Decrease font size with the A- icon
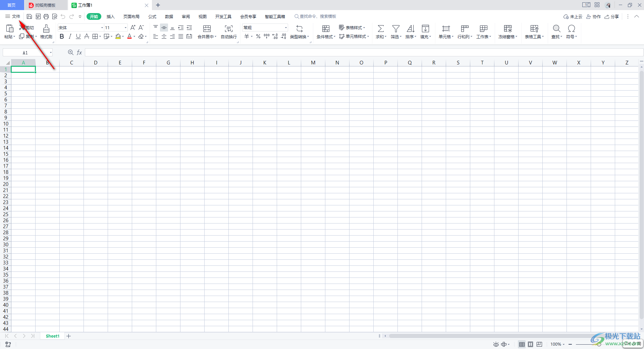The width and height of the screenshot is (644, 349). pyautogui.click(x=141, y=28)
